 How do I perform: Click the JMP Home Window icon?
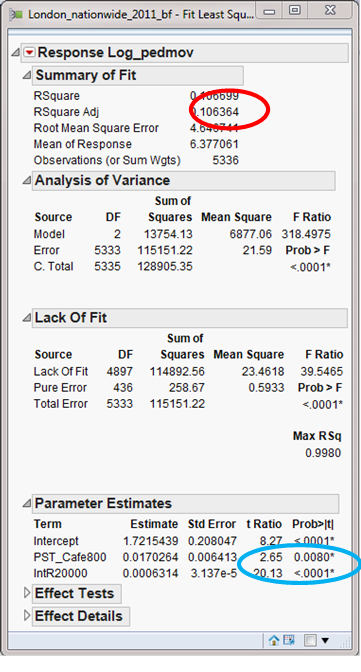click(274, 640)
